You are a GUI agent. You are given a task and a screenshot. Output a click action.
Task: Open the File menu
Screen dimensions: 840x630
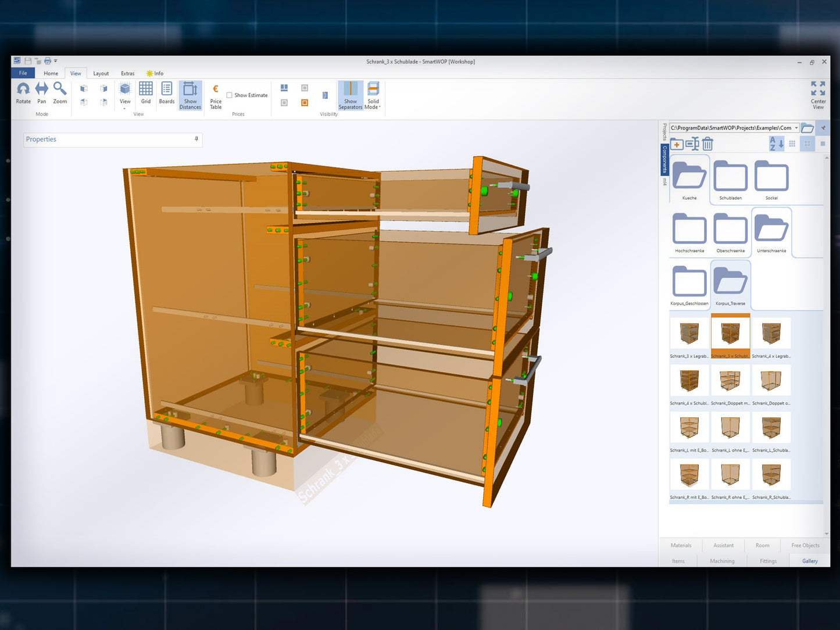click(23, 73)
